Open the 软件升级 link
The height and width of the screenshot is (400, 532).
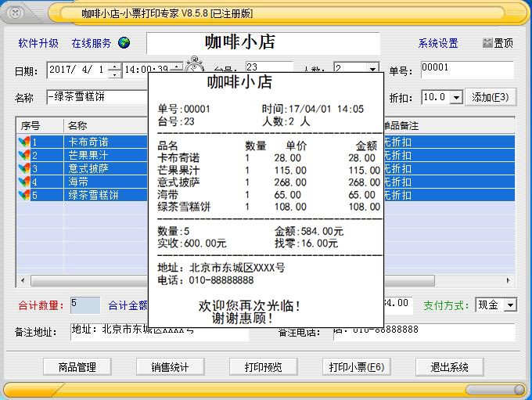point(38,43)
